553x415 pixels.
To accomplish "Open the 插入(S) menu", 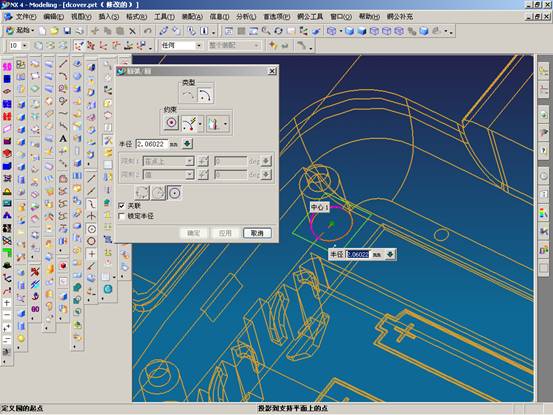I will point(109,17).
